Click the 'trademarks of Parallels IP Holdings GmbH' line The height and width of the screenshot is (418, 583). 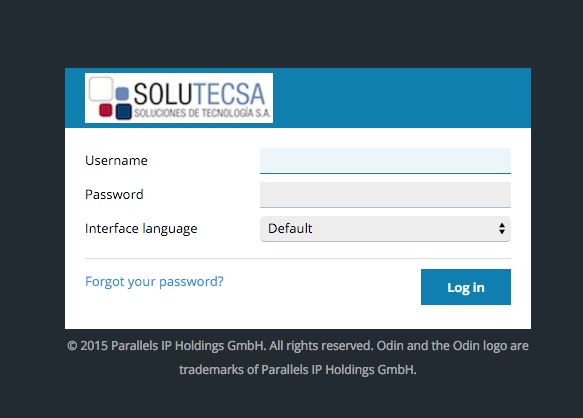(x=297, y=370)
